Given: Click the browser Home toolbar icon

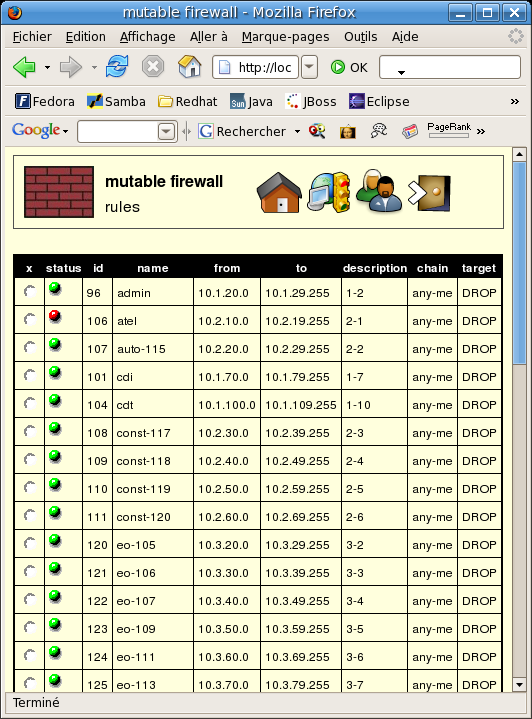Looking at the screenshot, I should [190, 66].
